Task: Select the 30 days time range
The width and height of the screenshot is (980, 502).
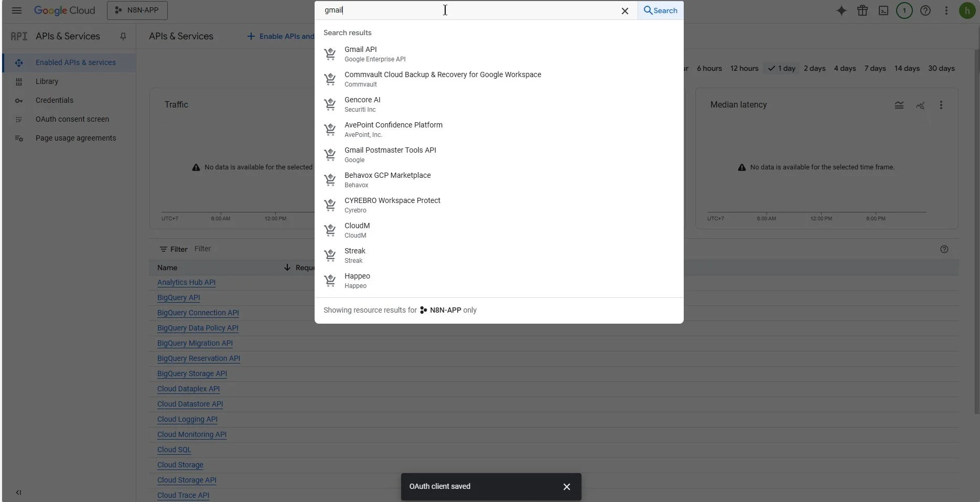Action: tap(941, 68)
